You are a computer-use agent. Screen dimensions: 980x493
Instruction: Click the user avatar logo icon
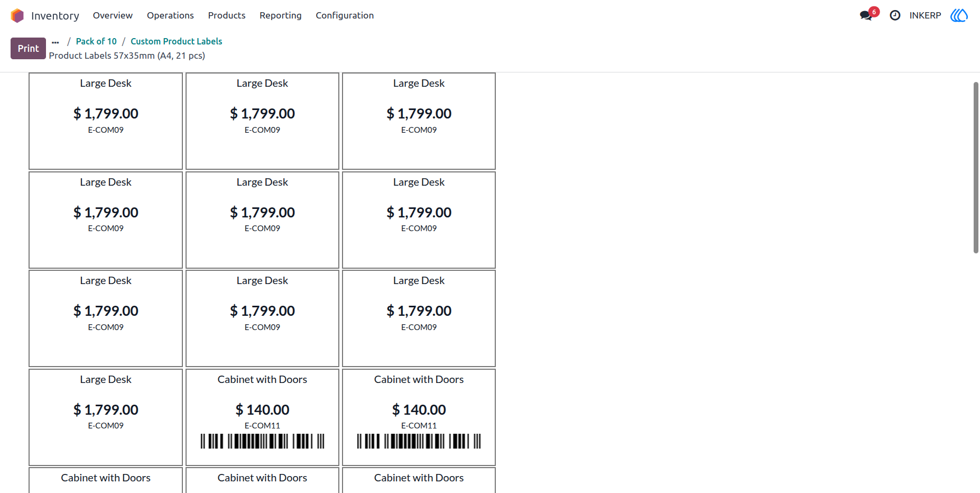point(959,15)
